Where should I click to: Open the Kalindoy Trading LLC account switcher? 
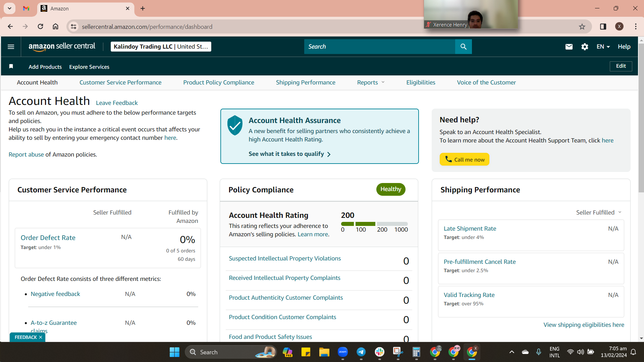(x=161, y=47)
